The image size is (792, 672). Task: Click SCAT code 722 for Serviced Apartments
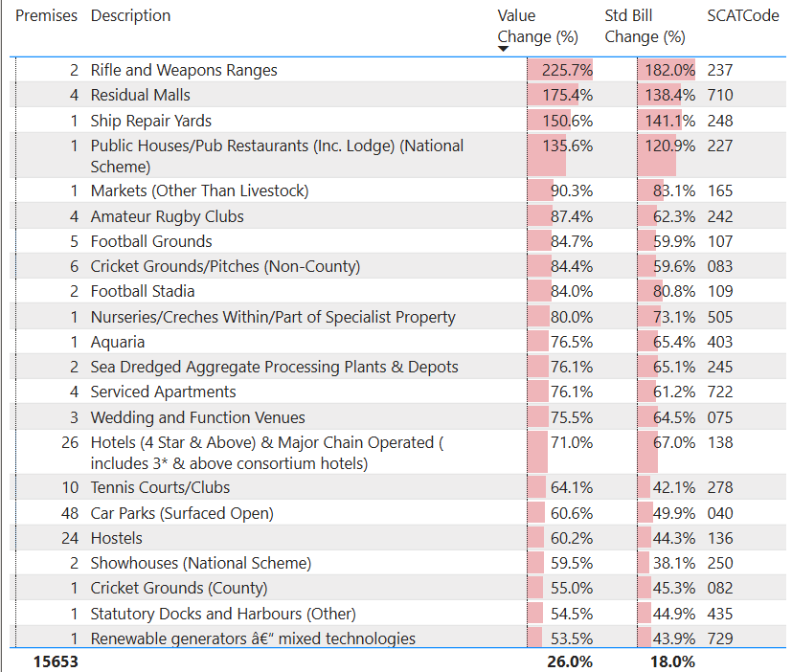pos(719,392)
